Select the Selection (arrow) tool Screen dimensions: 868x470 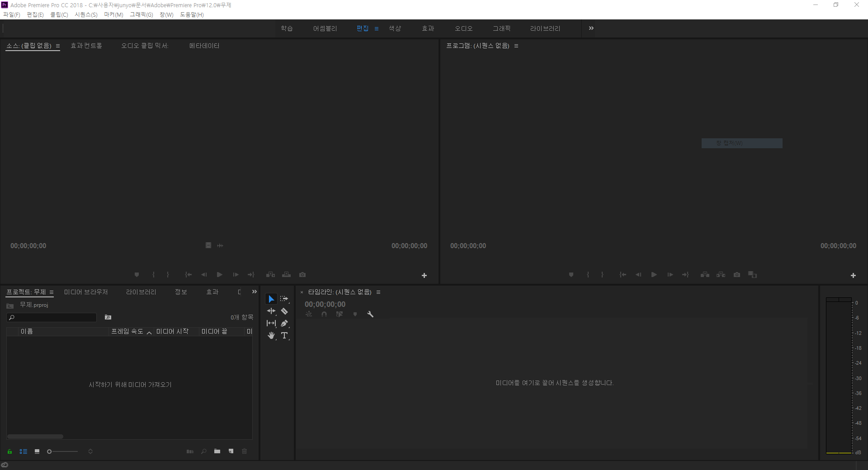[x=271, y=299]
